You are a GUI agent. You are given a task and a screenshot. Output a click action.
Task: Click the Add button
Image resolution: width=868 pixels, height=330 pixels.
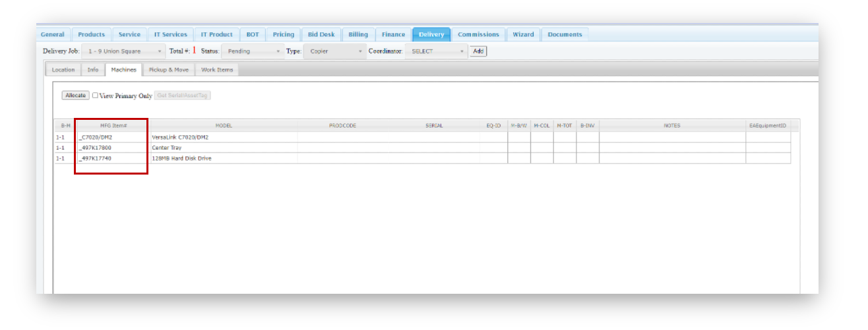tap(478, 51)
